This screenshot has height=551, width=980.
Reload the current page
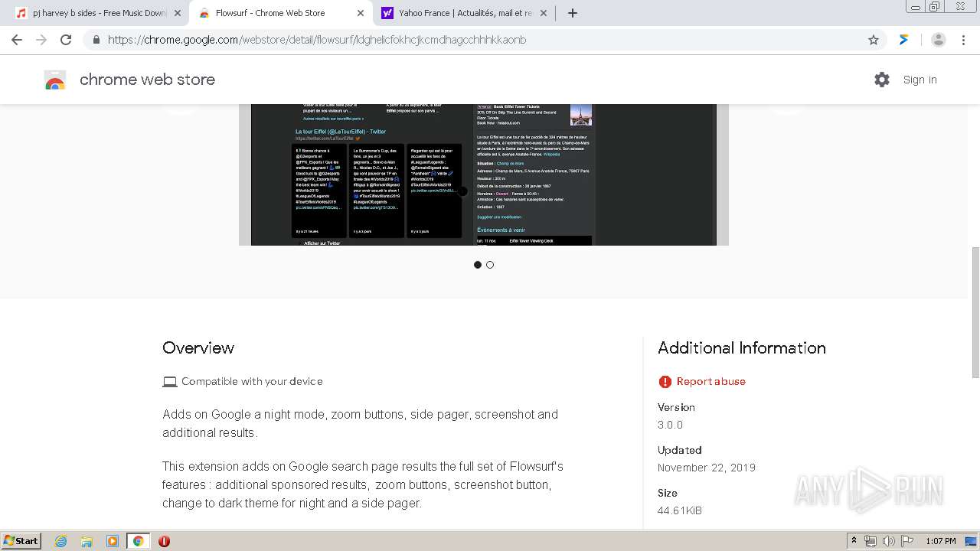(66, 40)
